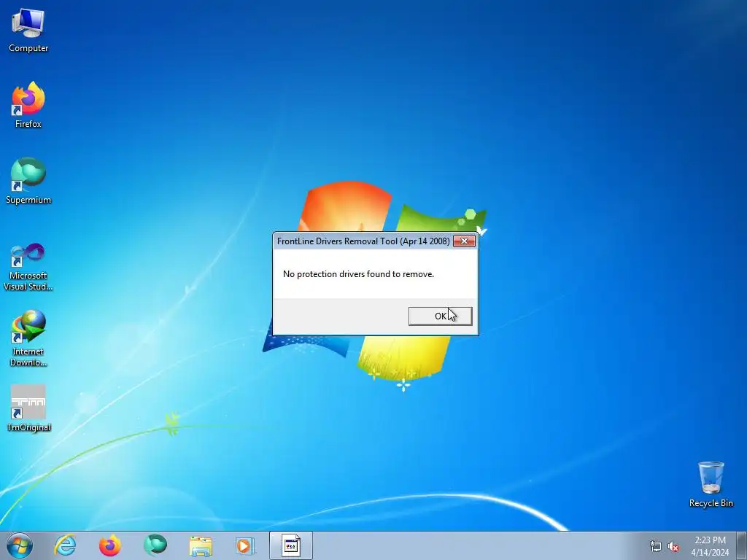
Task: Open Windows Media Player from the taskbar
Action: (x=245, y=545)
